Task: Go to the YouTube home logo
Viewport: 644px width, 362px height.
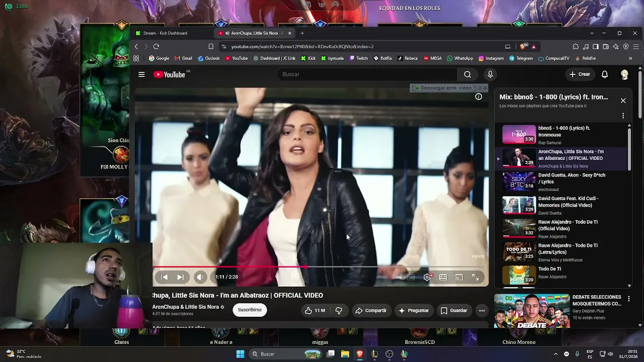Action: tap(170, 74)
